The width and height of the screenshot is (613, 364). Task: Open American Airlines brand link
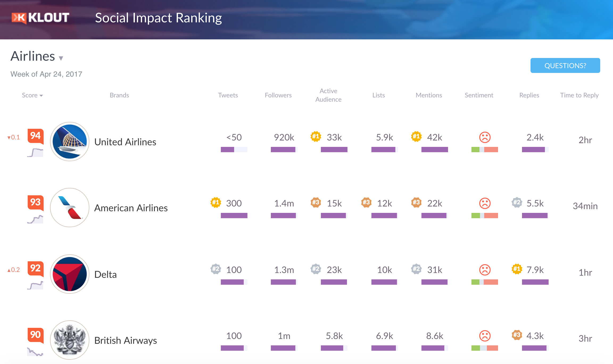(131, 208)
